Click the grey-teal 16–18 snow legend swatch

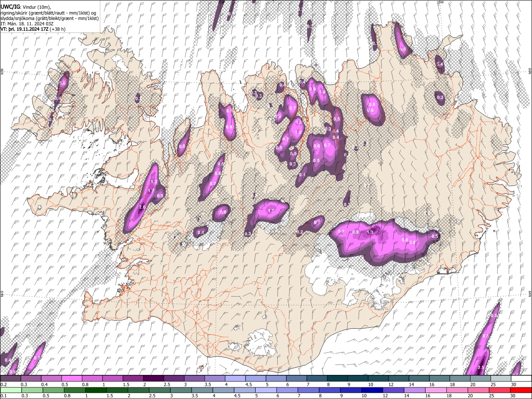[x=439, y=379]
